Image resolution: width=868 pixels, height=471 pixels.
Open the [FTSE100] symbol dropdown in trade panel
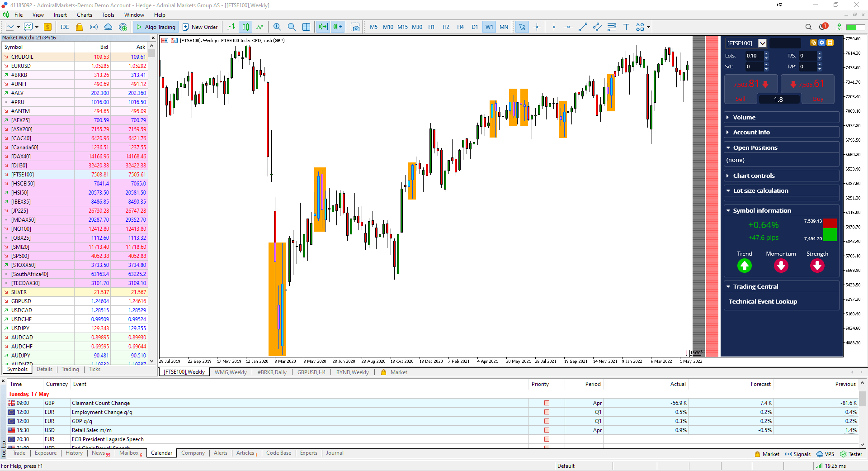763,43
